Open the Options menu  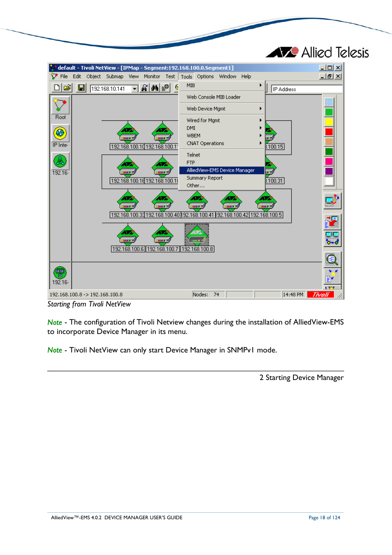[205, 76]
